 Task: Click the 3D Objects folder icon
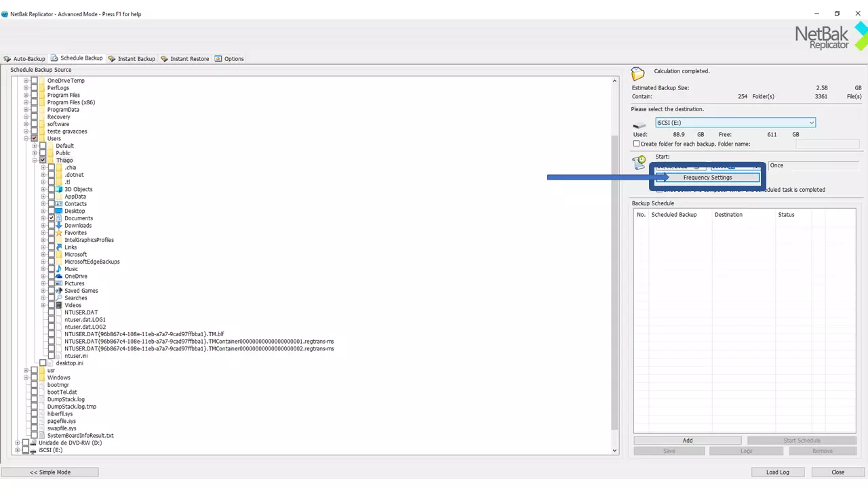pos(59,189)
